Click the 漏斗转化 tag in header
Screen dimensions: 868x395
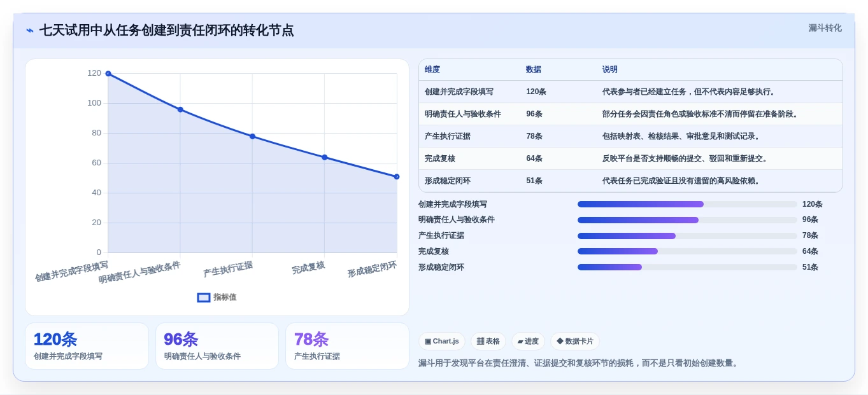coord(825,28)
